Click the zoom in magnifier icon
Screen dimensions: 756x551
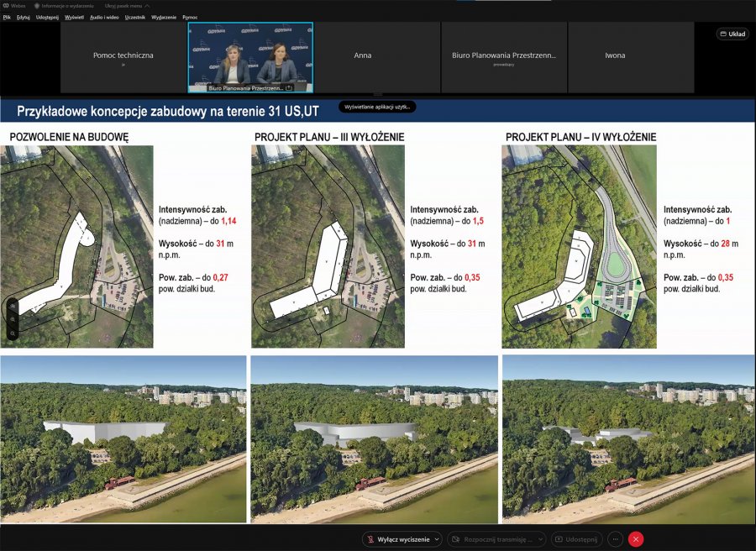pyautogui.click(x=13, y=320)
